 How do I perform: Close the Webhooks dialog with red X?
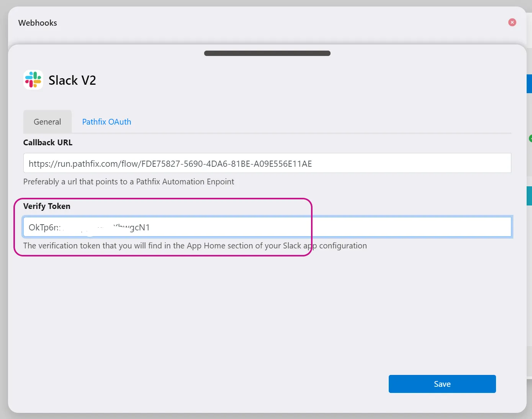click(x=512, y=22)
